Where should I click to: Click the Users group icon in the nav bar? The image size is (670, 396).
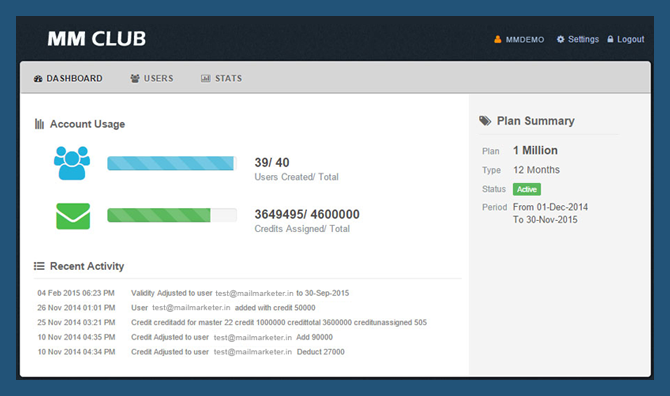click(135, 79)
